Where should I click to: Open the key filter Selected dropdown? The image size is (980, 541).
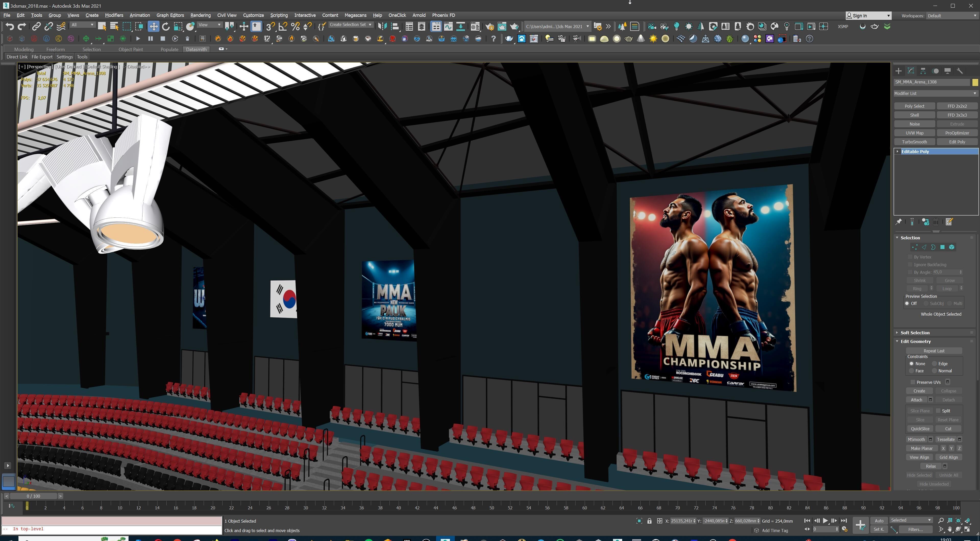pos(911,520)
